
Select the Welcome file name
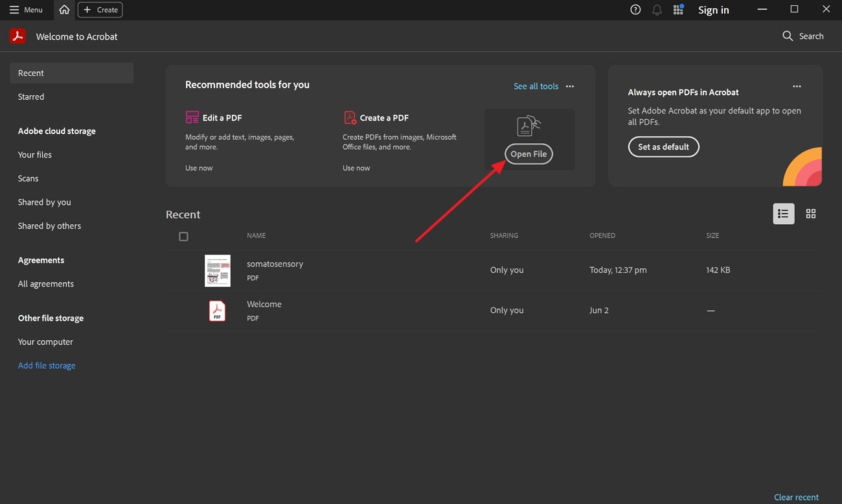click(264, 304)
